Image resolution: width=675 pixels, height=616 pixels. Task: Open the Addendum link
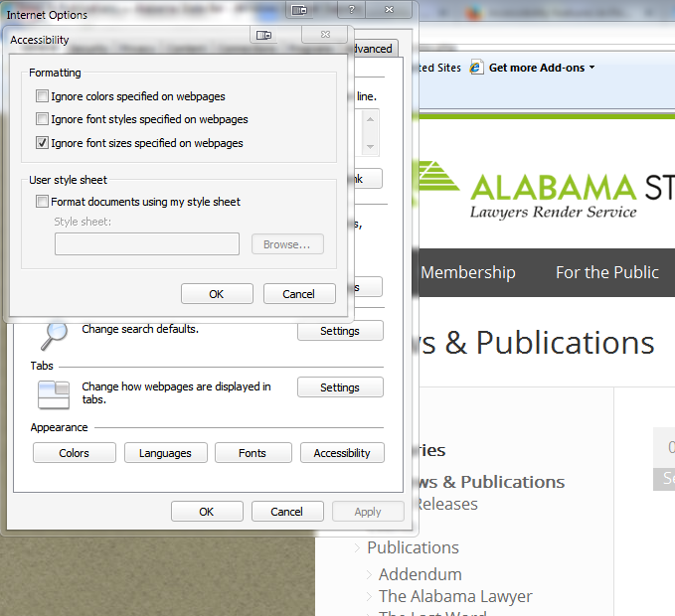coord(421,574)
